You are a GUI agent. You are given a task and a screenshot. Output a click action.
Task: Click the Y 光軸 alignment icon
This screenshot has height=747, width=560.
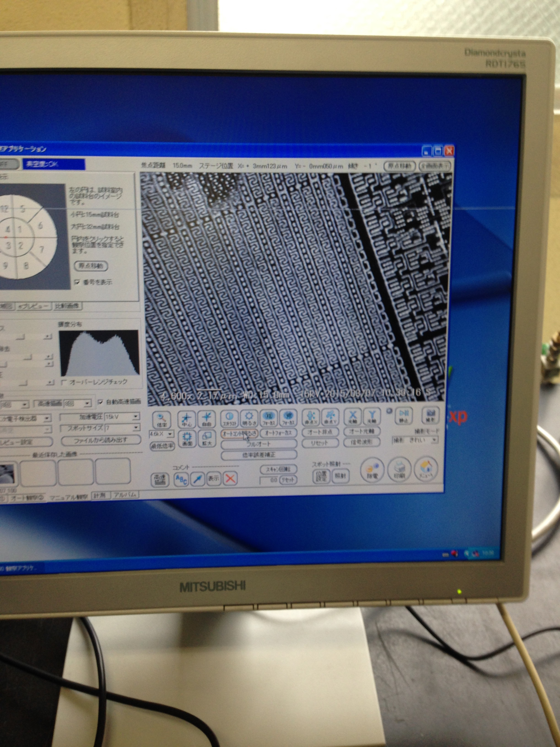pyautogui.click(x=372, y=416)
